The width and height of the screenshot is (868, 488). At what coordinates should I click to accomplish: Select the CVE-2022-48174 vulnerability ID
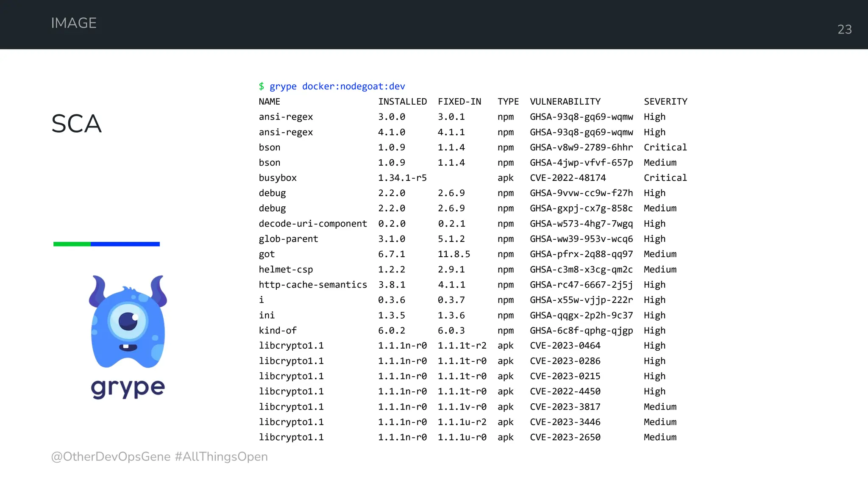point(568,178)
